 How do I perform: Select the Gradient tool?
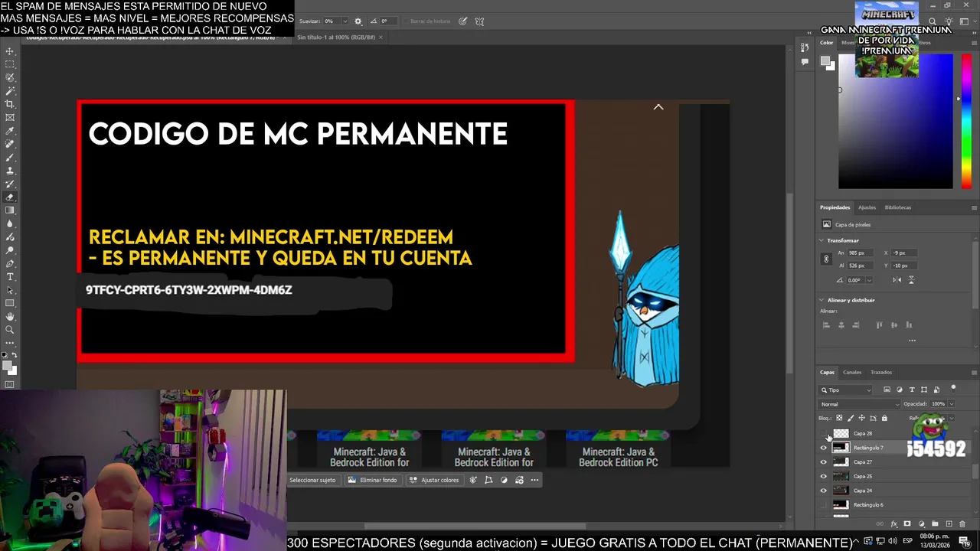coord(10,210)
